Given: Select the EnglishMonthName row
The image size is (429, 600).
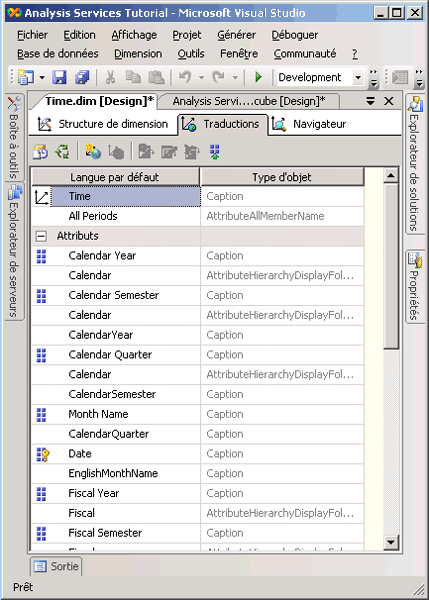Looking at the screenshot, I should click(x=197, y=474).
